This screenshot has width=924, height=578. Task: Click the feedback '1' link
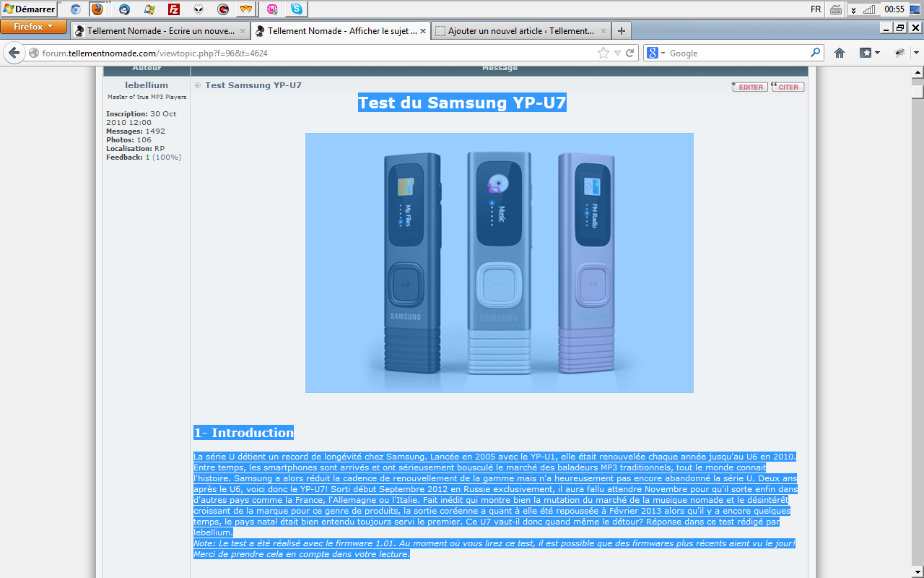pyautogui.click(x=147, y=157)
